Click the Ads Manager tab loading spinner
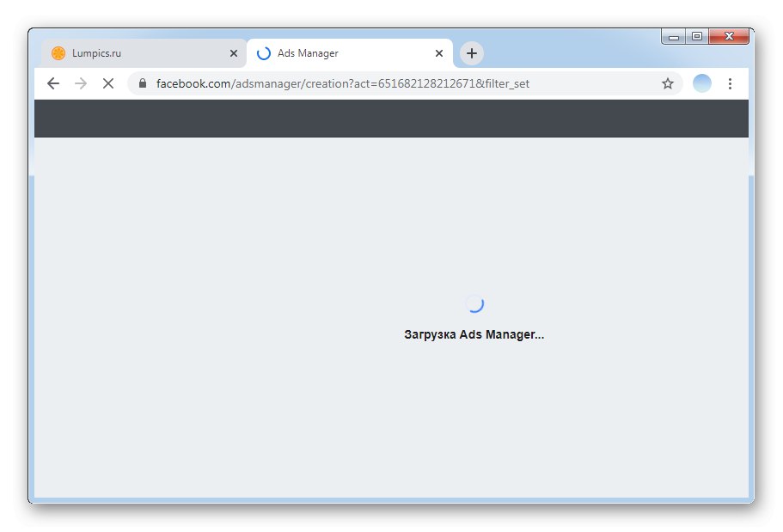 point(264,53)
